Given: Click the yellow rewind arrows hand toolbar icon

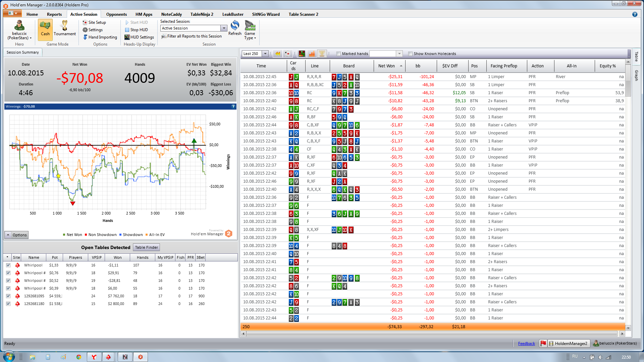Looking at the screenshot, I should [277, 54].
